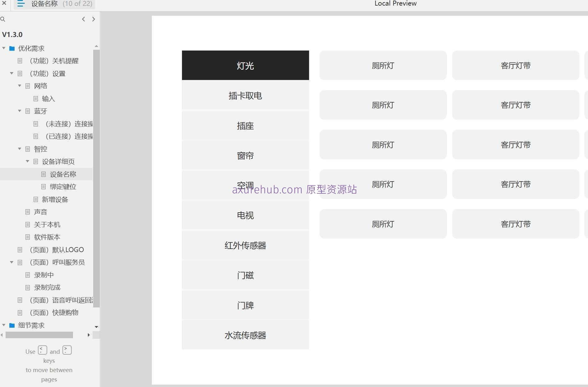Image resolution: width=588 pixels, height=387 pixels.
Task: Click the last 客厅灯带 device button
Action: point(515,224)
